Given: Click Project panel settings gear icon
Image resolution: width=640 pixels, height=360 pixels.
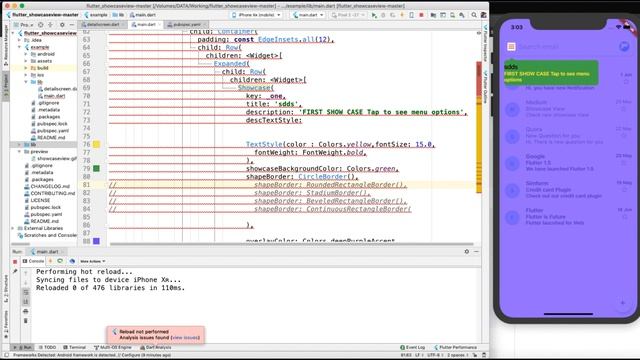Looking at the screenshot, I should (x=62, y=25).
